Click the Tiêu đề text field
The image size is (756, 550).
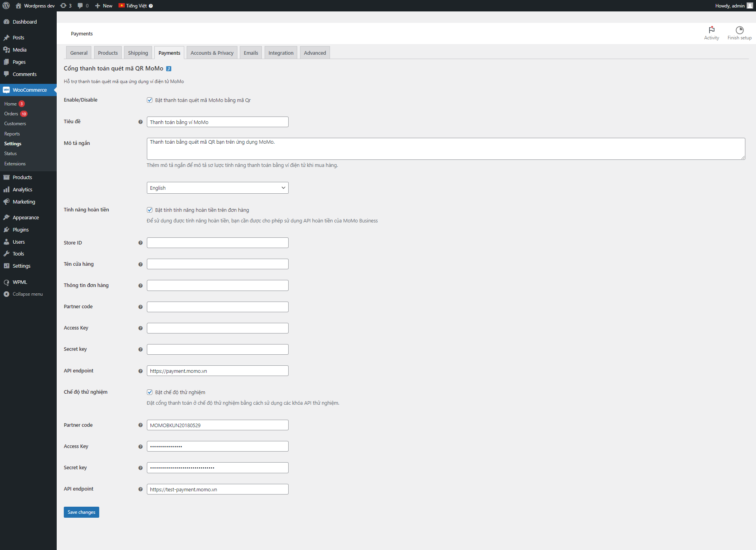click(x=217, y=122)
